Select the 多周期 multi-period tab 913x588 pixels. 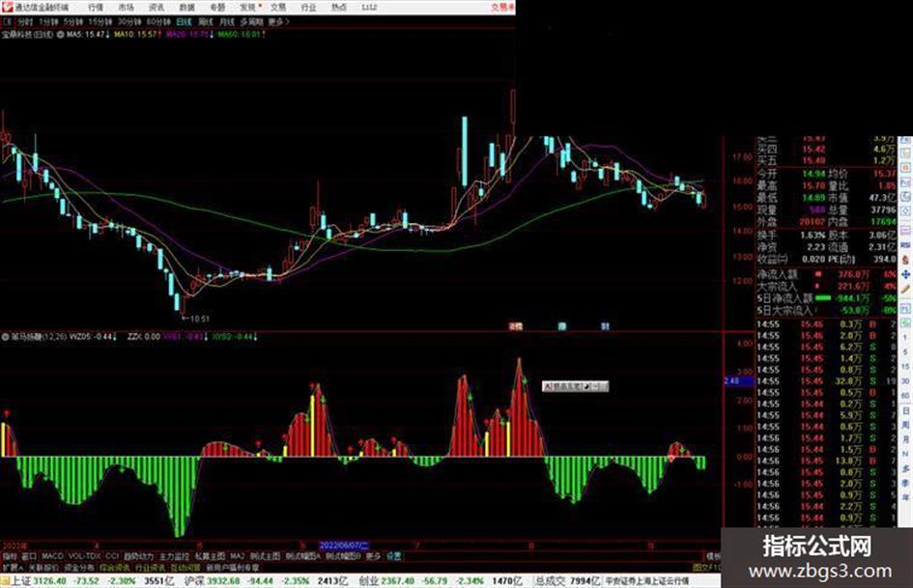click(x=251, y=21)
